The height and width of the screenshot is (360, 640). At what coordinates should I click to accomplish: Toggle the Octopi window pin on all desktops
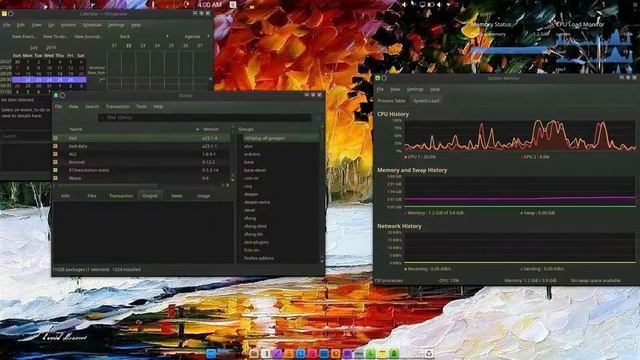[62, 95]
